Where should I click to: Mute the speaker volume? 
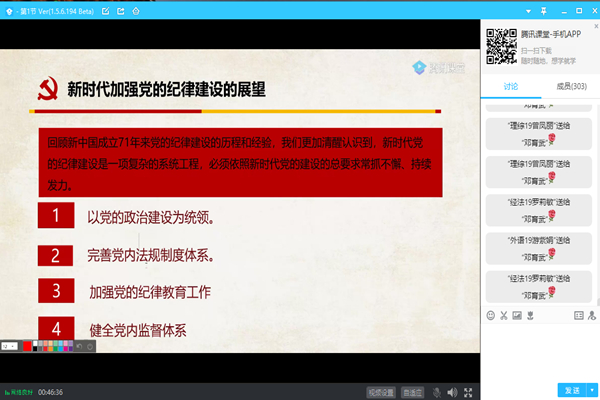pyautogui.click(x=452, y=391)
